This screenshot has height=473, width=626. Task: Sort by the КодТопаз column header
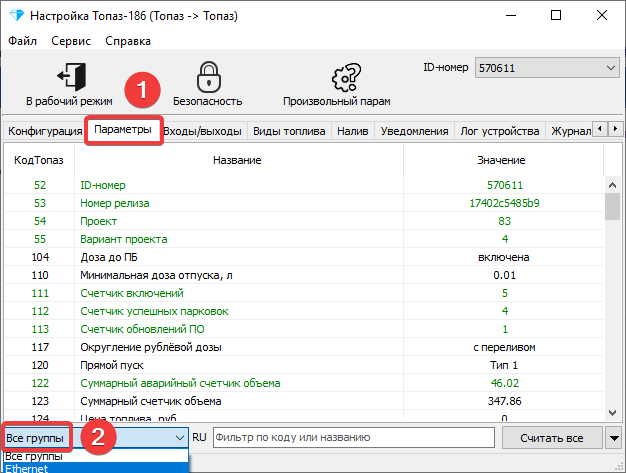coord(39,160)
